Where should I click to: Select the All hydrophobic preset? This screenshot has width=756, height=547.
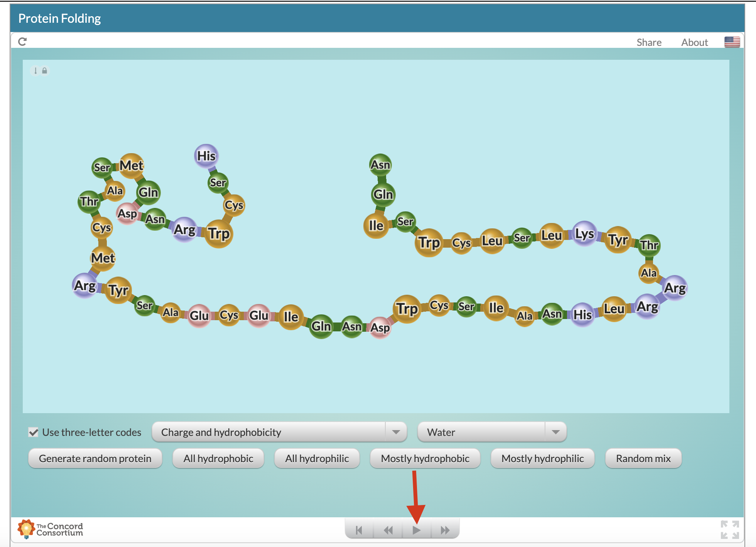(x=218, y=458)
